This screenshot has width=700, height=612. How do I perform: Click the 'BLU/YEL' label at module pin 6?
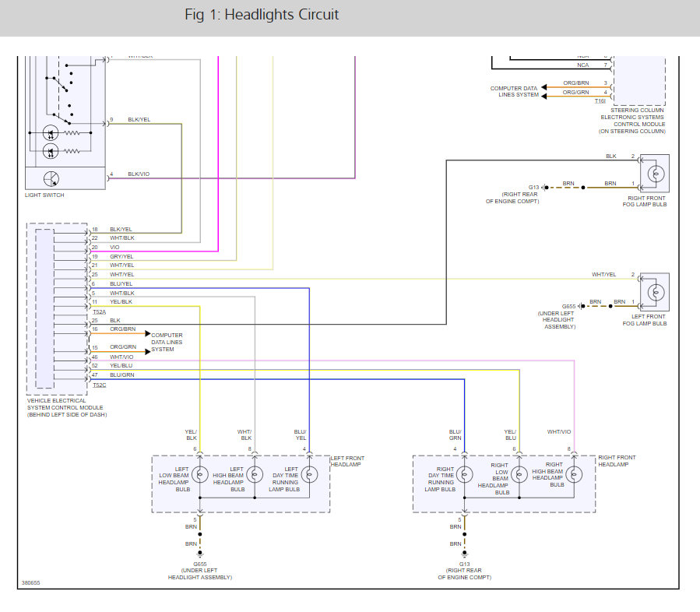121,284
